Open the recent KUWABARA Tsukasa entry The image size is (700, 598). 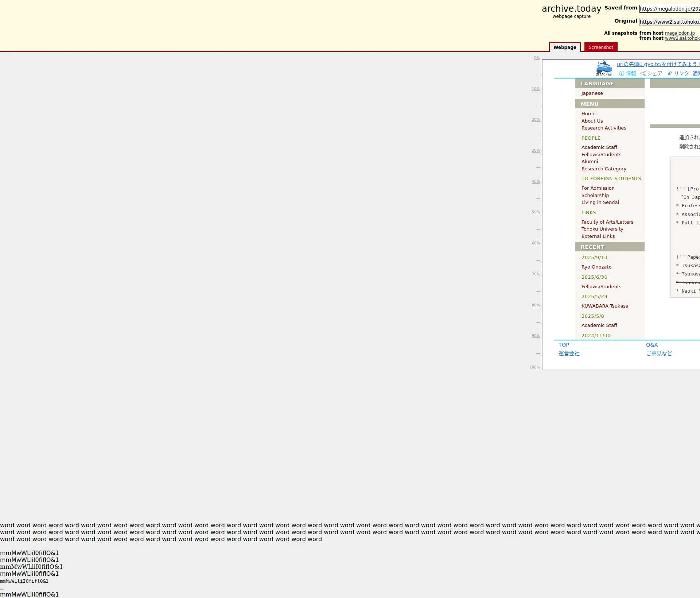click(x=604, y=306)
